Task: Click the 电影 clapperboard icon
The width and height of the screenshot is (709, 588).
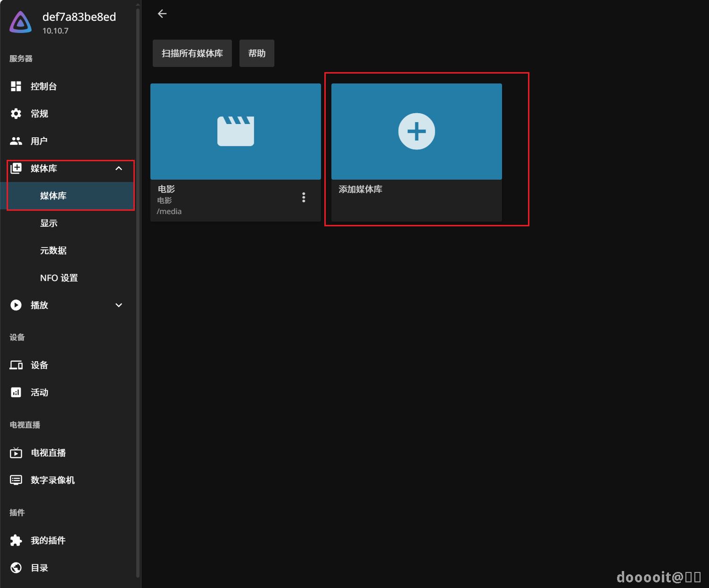Action: pyautogui.click(x=236, y=131)
